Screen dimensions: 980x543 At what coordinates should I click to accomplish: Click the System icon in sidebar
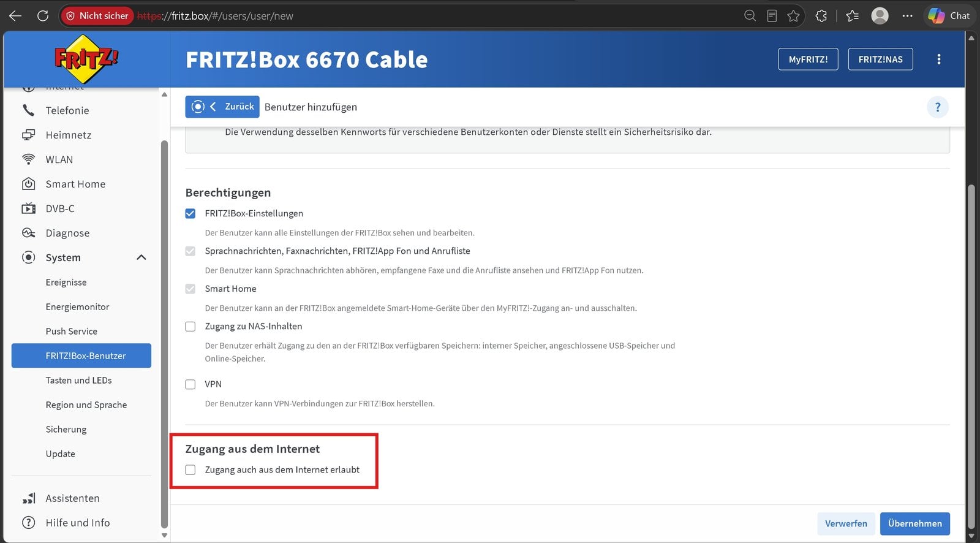(28, 257)
